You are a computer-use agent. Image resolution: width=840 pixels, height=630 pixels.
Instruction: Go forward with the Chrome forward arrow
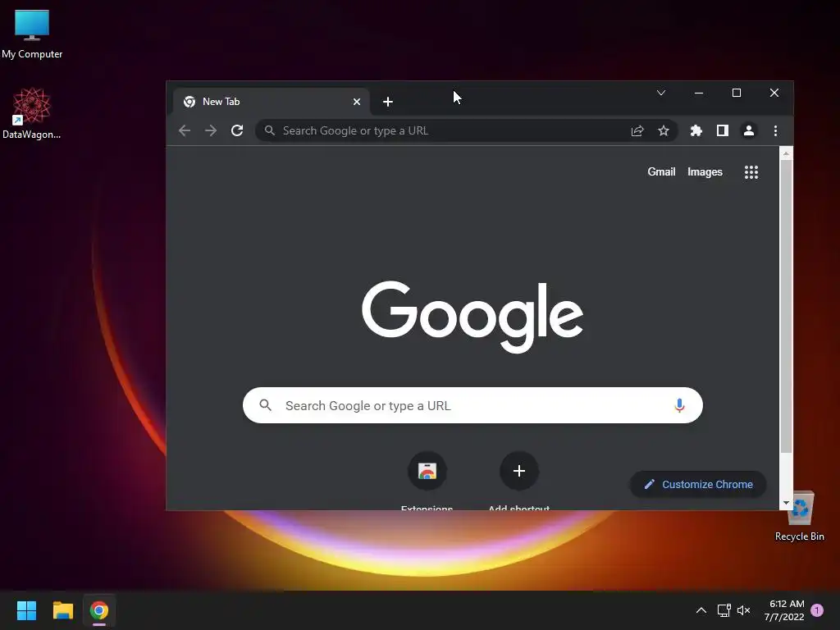(x=211, y=130)
